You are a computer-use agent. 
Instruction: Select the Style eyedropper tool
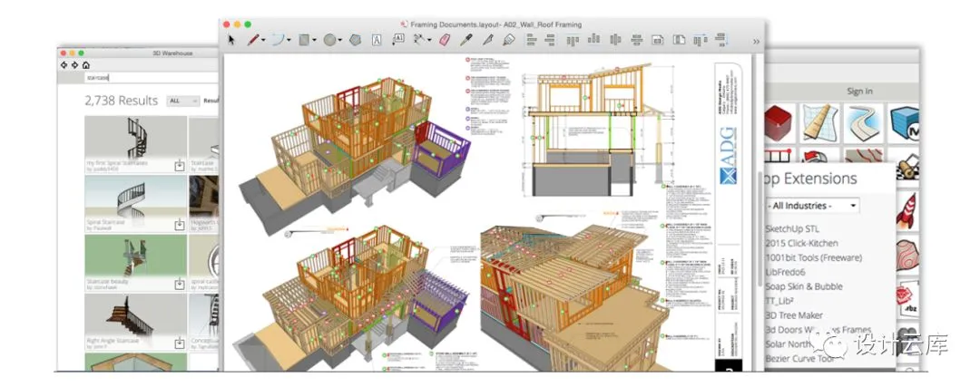click(x=465, y=40)
